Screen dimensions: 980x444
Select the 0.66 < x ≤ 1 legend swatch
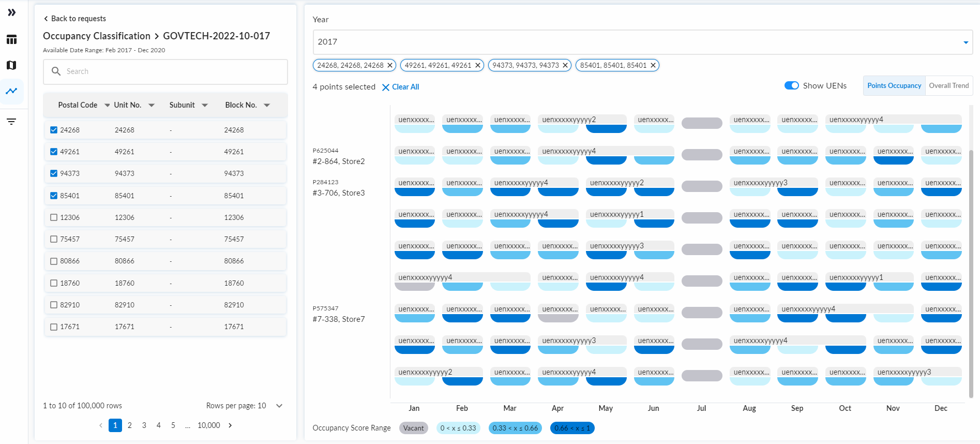point(572,428)
